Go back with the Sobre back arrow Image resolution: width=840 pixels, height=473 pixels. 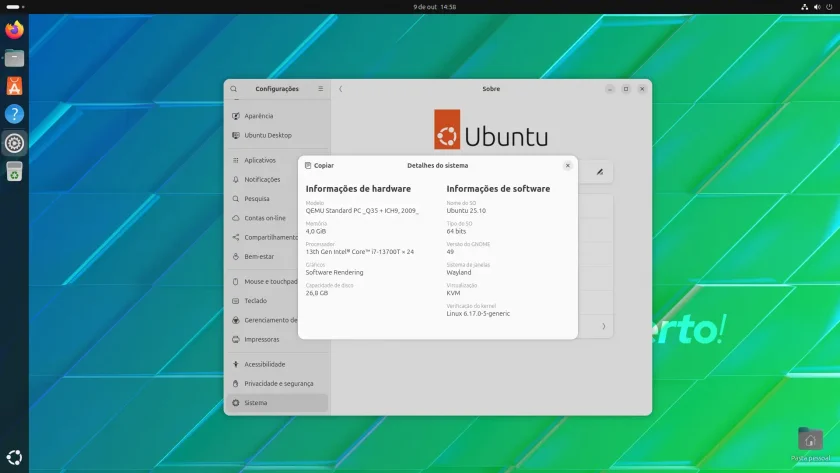click(x=340, y=89)
